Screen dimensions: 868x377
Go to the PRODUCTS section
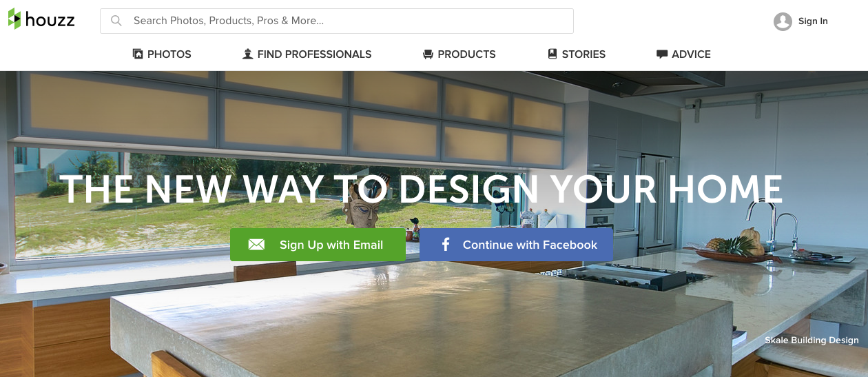pos(459,54)
